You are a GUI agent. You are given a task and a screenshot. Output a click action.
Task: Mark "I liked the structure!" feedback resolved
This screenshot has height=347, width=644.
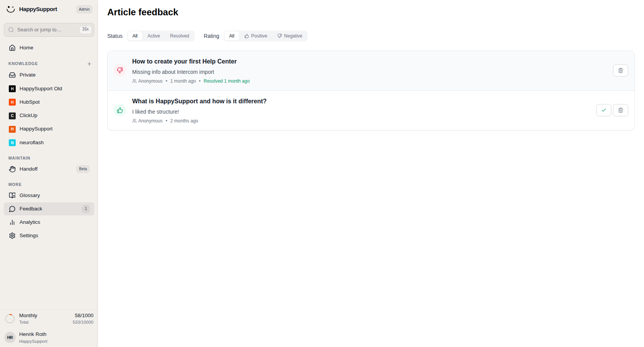pos(604,110)
